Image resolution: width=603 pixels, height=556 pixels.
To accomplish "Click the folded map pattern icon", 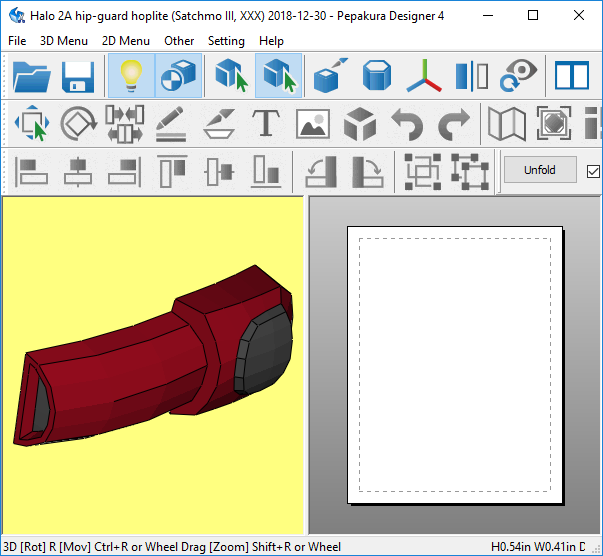I will 507,123.
